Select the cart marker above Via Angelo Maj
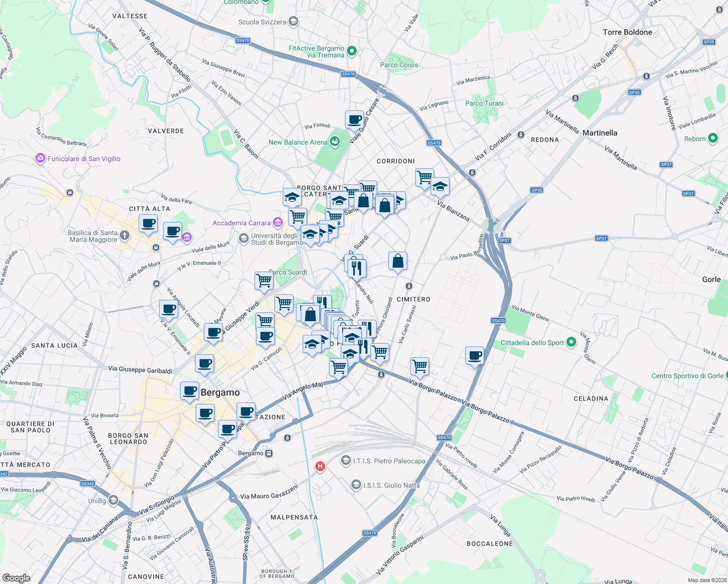Screen dimensions: 728x584 338,368
